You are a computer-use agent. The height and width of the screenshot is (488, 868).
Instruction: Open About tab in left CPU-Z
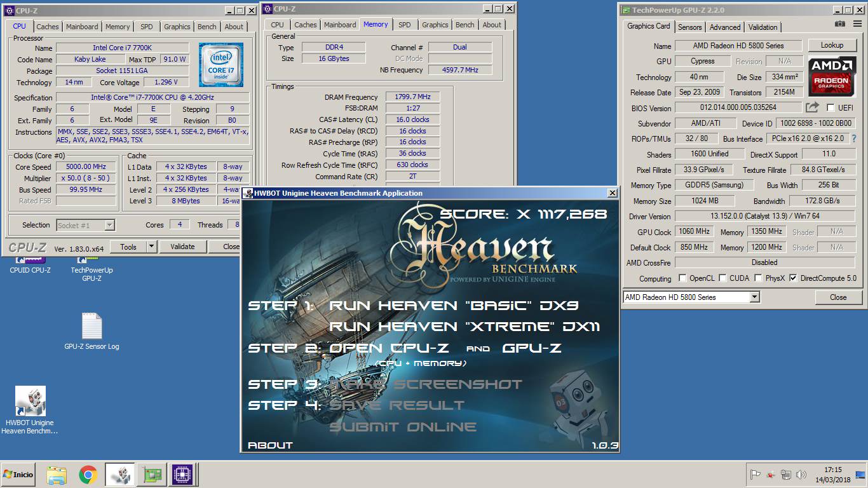tap(234, 27)
